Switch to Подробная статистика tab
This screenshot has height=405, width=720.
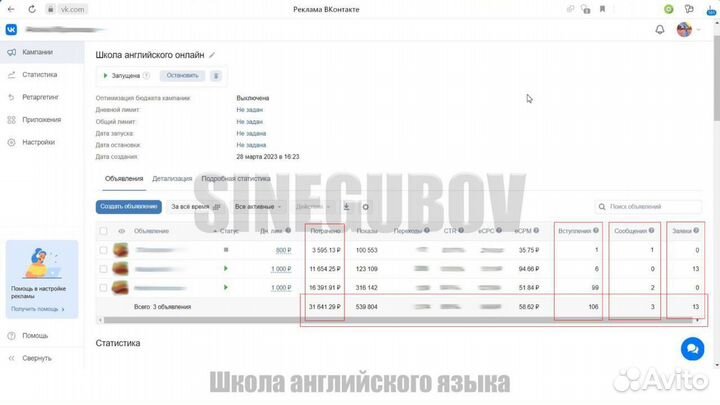point(236,179)
